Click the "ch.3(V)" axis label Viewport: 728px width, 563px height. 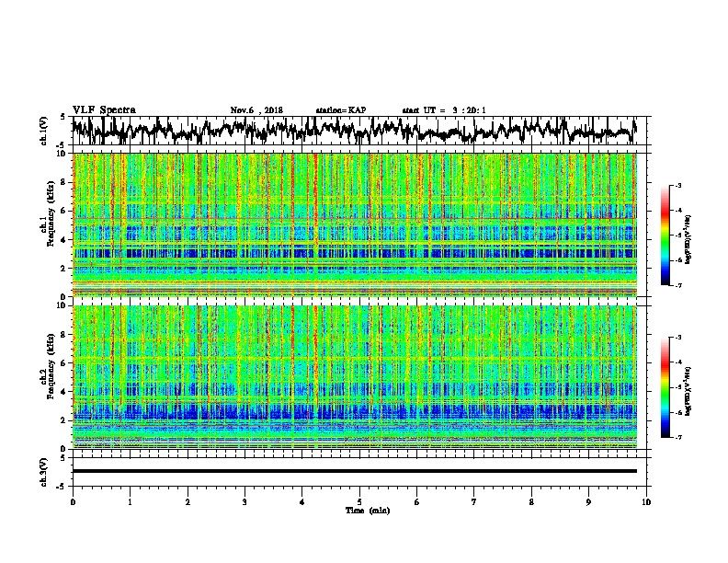[44, 472]
